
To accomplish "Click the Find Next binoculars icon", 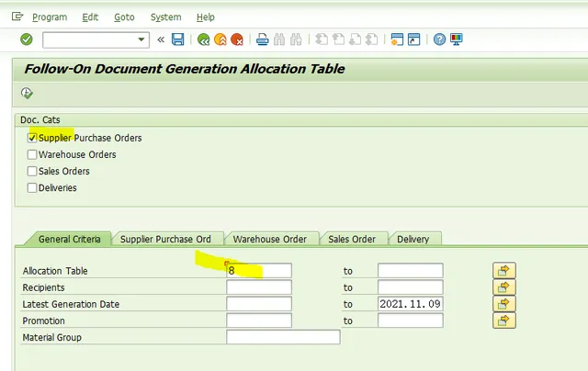I will click(x=296, y=39).
